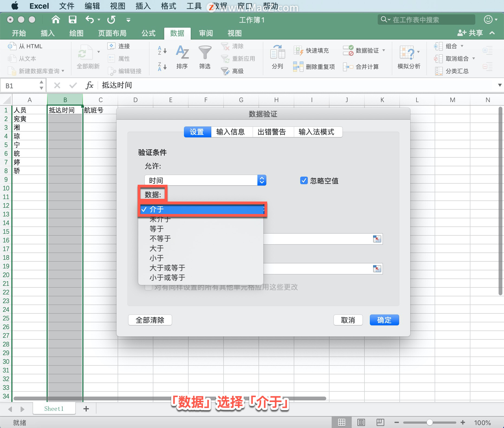504x428 pixels.
Task: Click the Sort Z to A descending icon
Action: [162, 67]
